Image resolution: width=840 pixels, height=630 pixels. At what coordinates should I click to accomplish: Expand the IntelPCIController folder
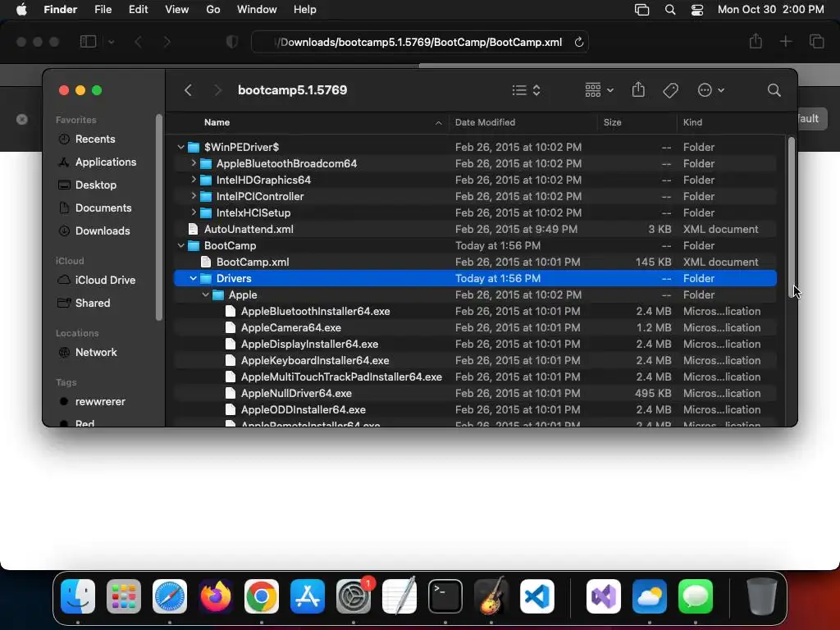(194, 196)
